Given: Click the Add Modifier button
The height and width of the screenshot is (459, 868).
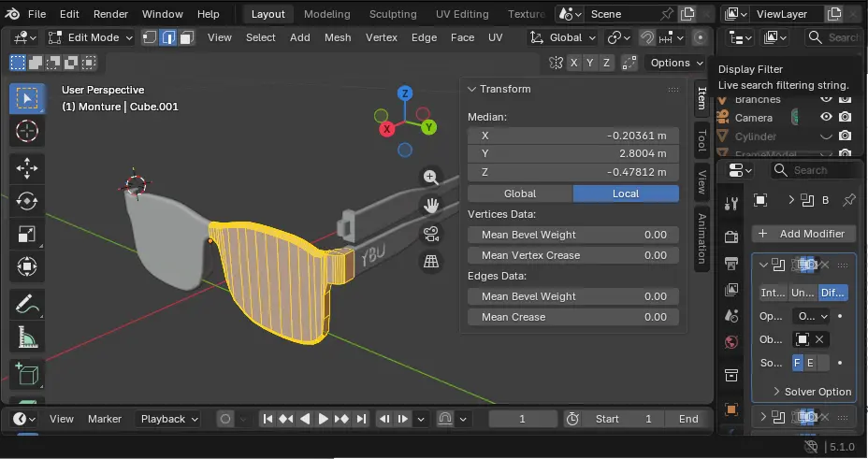Looking at the screenshot, I should pyautogui.click(x=803, y=234).
